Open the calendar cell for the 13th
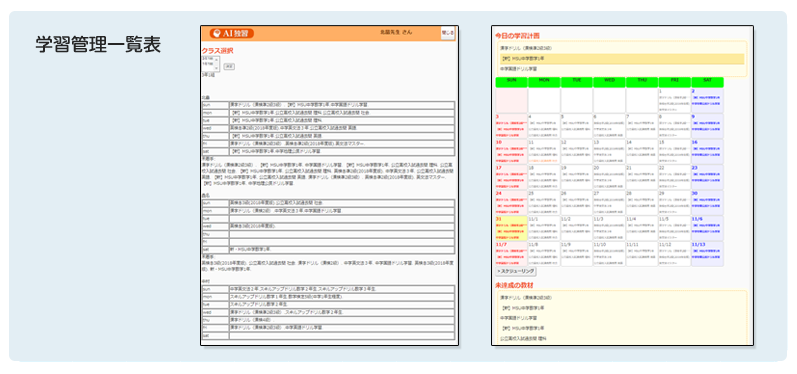 point(609,151)
